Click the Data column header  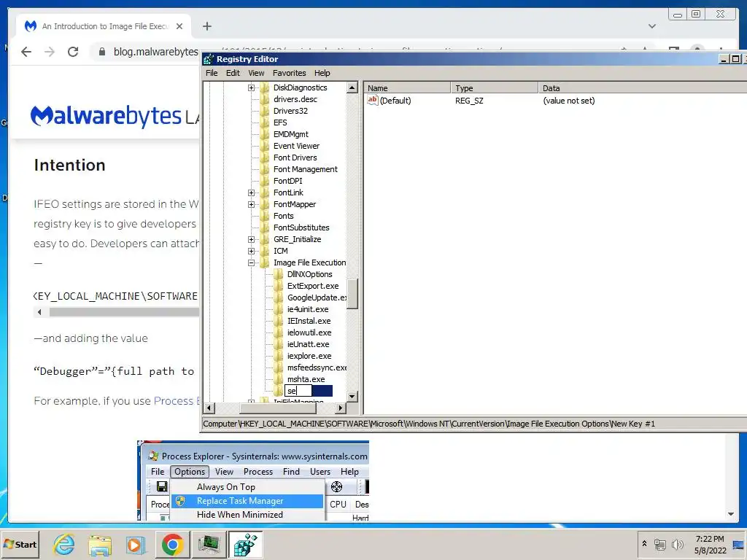643,88
